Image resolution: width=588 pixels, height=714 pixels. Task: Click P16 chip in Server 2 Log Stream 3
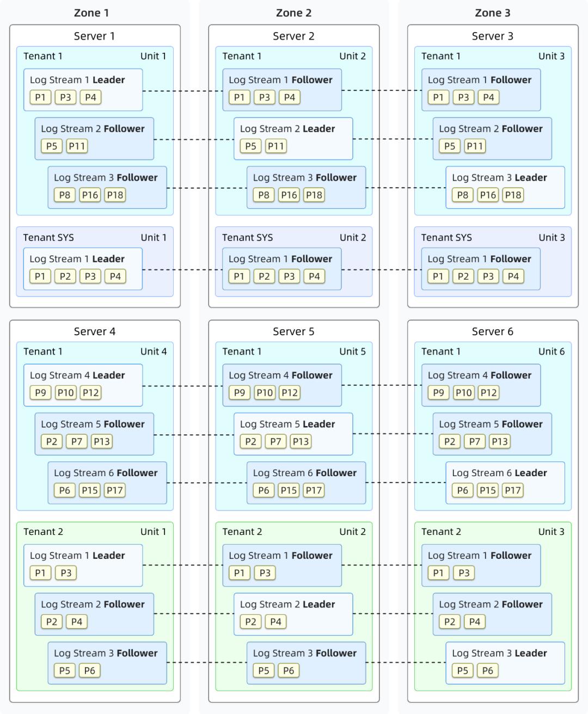tap(289, 195)
